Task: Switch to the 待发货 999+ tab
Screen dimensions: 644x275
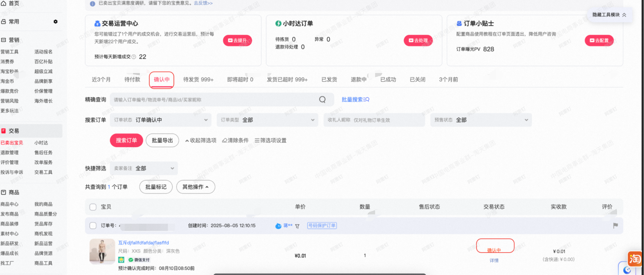Action: click(x=198, y=79)
